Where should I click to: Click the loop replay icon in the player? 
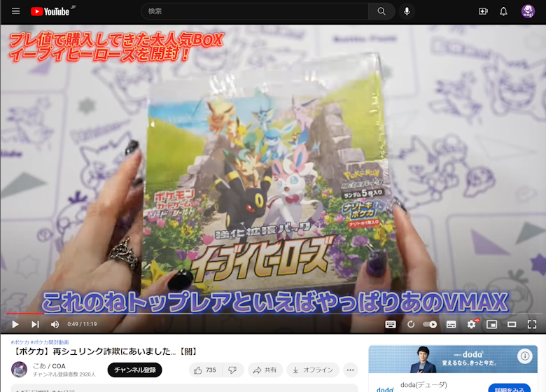tap(411, 325)
